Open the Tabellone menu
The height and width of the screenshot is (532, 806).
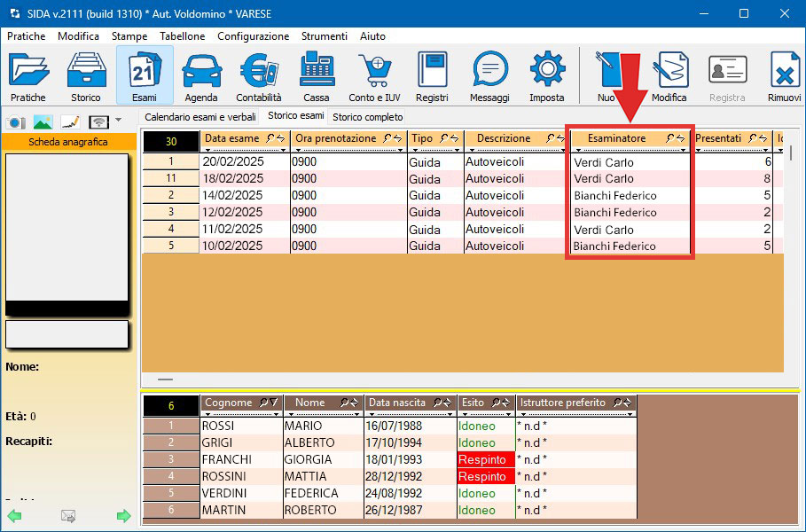point(182,36)
